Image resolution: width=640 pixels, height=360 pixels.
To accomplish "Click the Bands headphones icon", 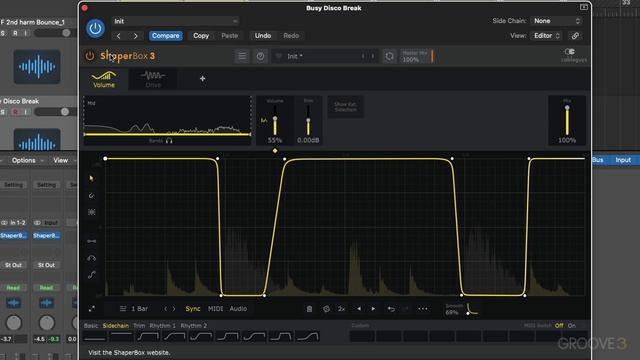I will pyautogui.click(x=169, y=141).
